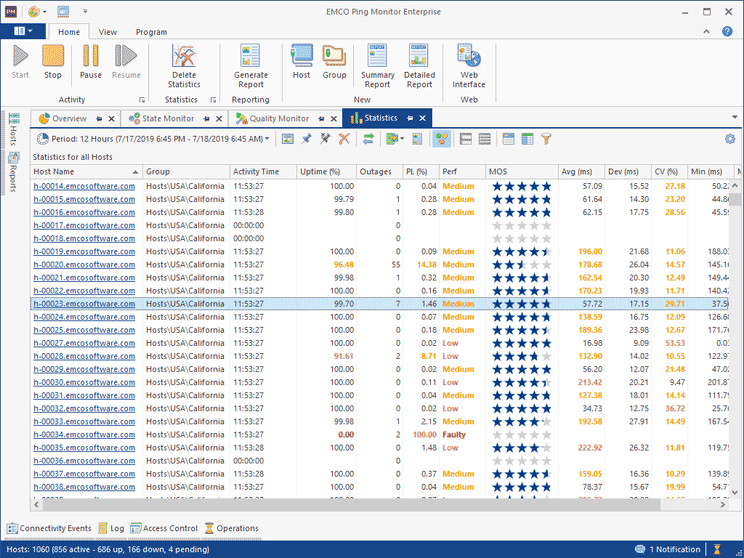Open the Connectivity Events panel
The height and width of the screenshot is (558, 744).
pyautogui.click(x=49, y=528)
